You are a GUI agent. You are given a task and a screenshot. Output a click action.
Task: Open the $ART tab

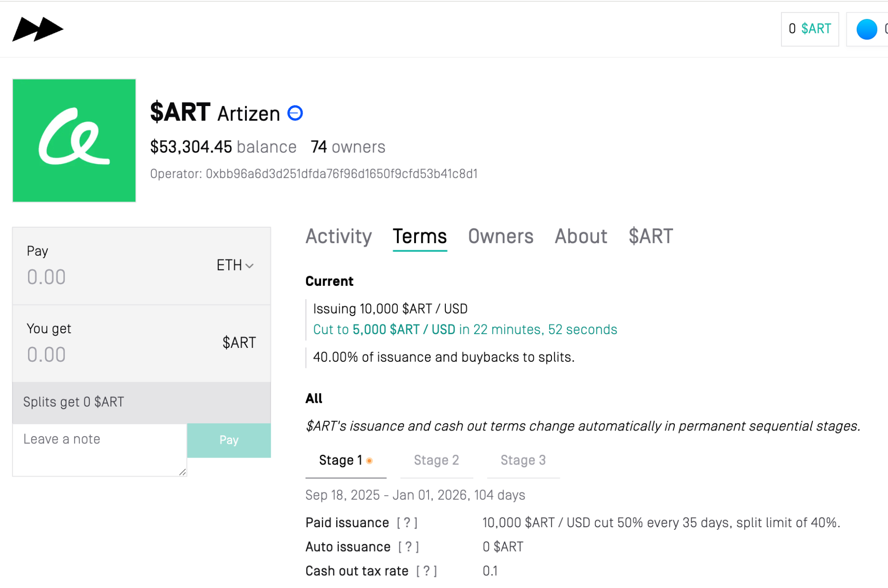click(x=650, y=236)
